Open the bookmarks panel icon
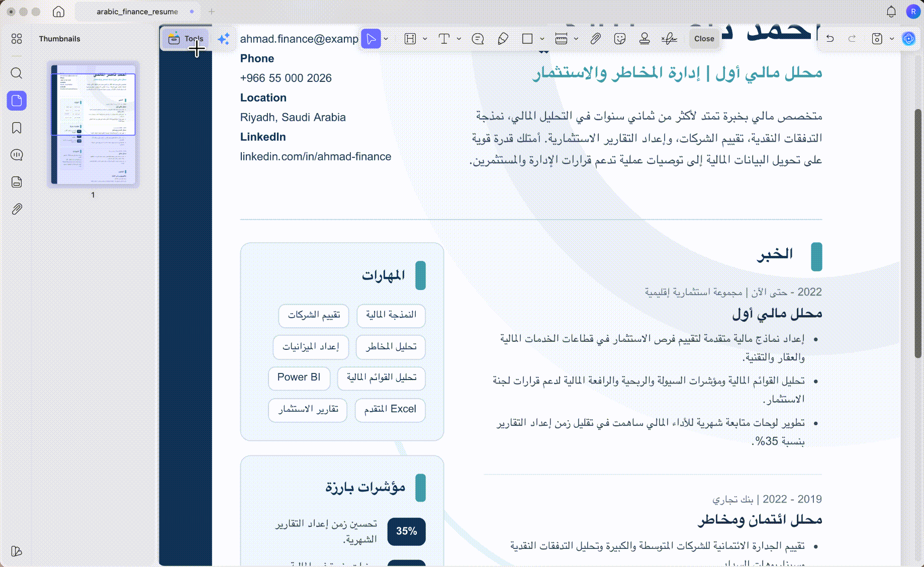Viewport: 924px width, 567px height. pos(17,128)
